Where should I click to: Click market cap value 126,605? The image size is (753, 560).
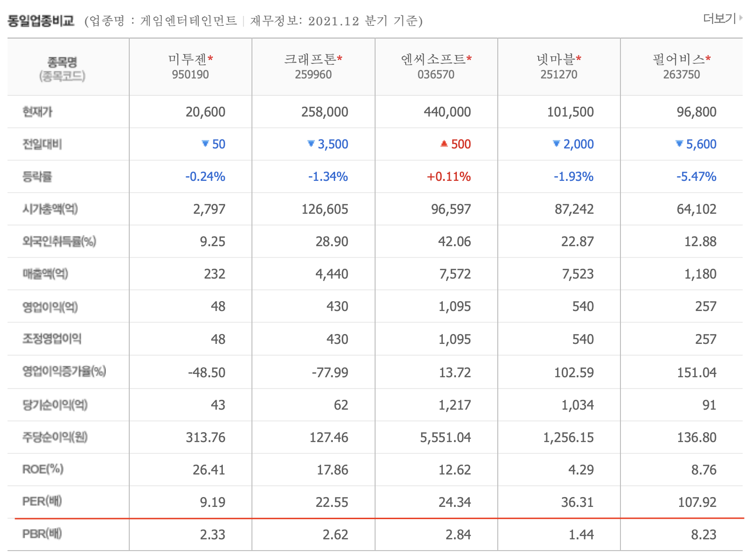click(325, 209)
